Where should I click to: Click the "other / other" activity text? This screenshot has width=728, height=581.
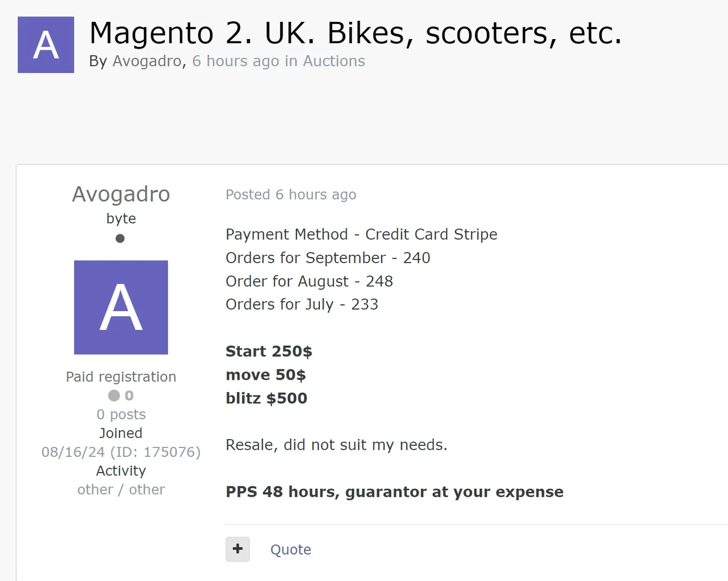pos(121,490)
